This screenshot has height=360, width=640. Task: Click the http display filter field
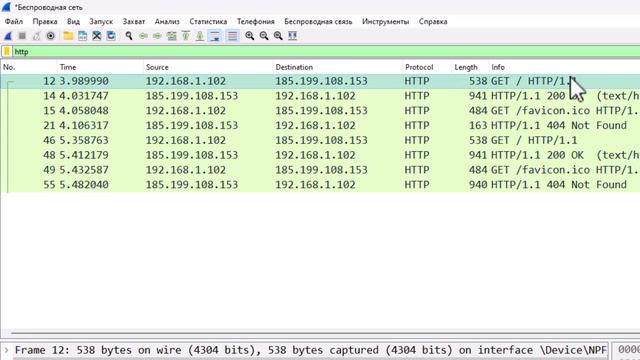[326, 52]
